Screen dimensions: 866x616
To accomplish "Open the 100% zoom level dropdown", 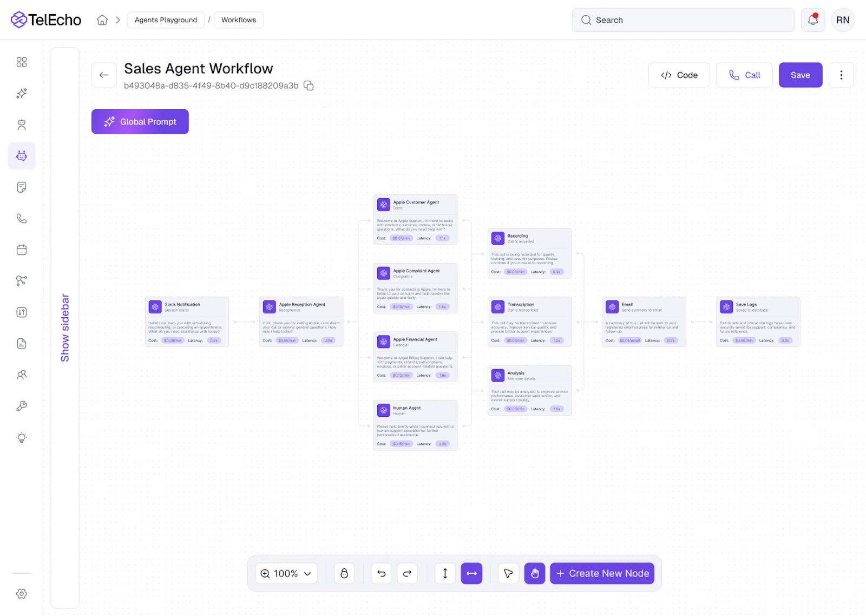I will (286, 574).
